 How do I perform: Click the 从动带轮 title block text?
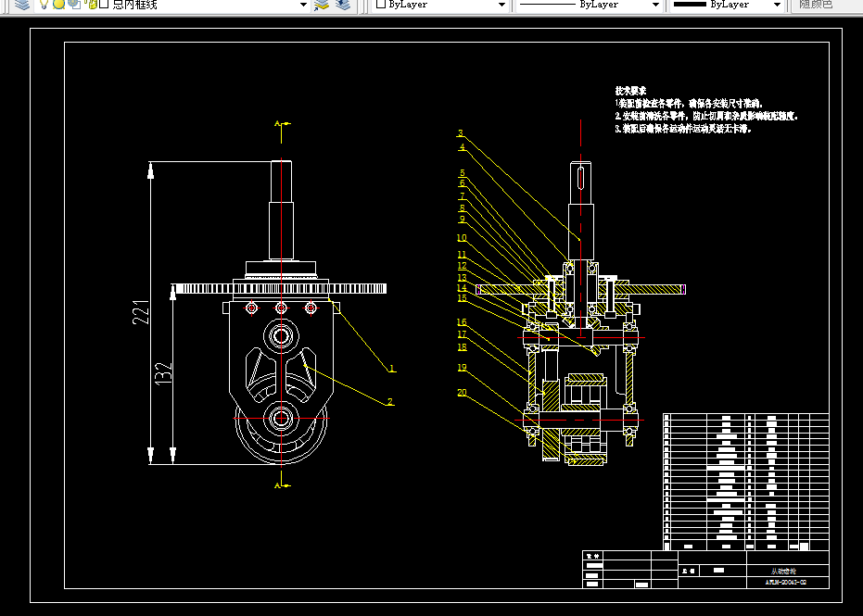pyautogui.click(x=784, y=572)
